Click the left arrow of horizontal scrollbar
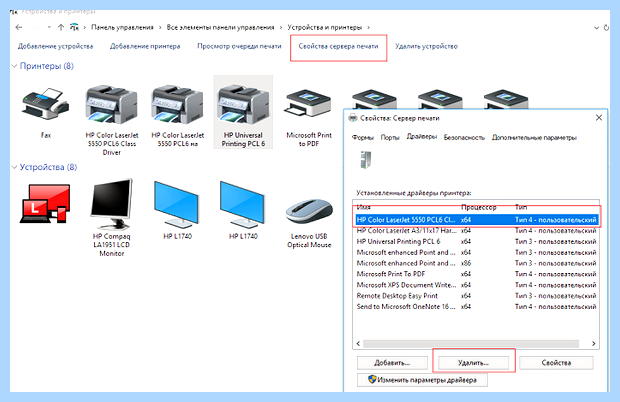Viewport: 620px width, 402px height. (x=358, y=343)
